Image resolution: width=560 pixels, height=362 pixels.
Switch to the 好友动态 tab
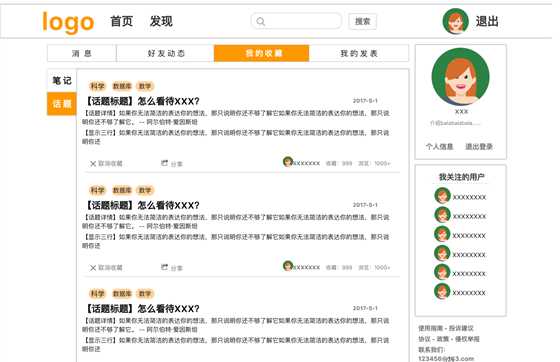[x=165, y=53]
